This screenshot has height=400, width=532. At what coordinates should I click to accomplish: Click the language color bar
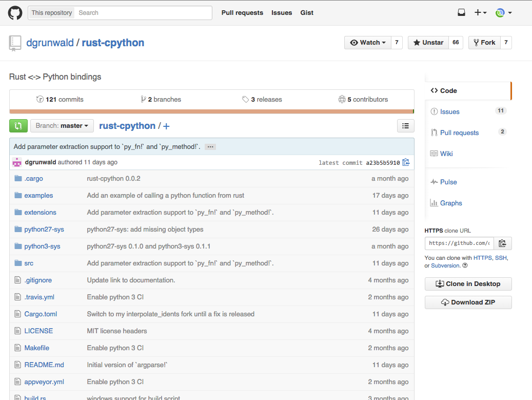211,111
